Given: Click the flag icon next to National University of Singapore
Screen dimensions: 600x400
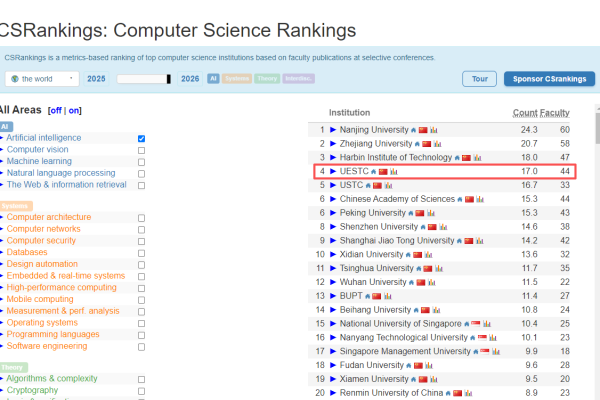Looking at the screenshot, I should pyautogui.click(x=475, y=324).
